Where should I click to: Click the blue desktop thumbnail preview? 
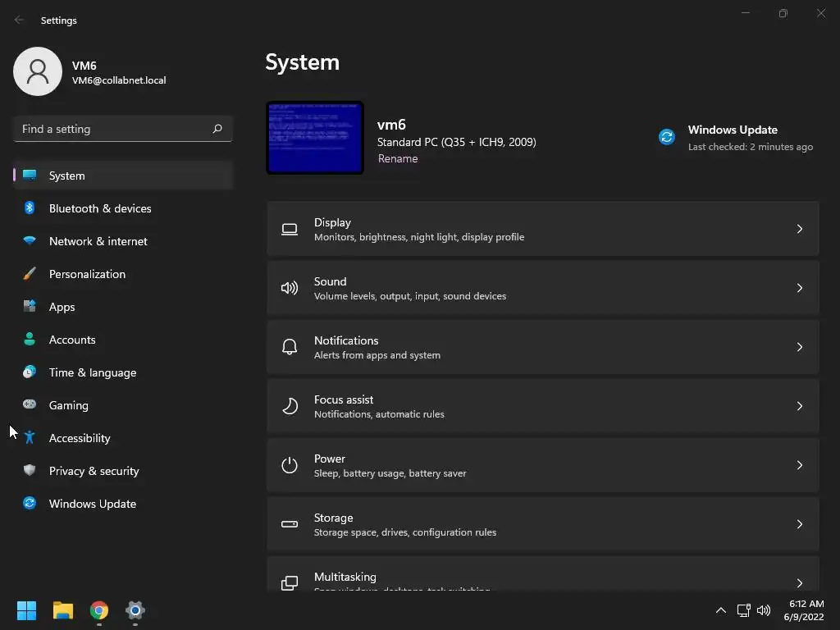(x=315, y=138)
